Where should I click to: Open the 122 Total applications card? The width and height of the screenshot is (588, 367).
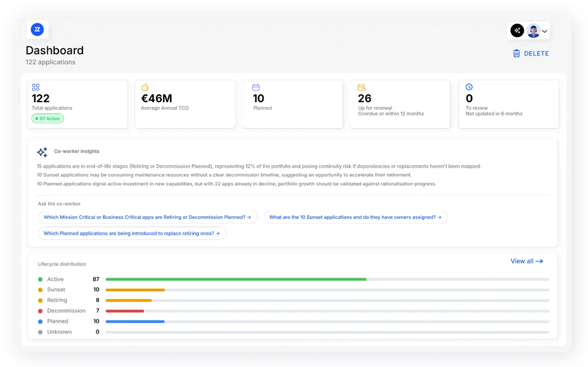(77, 104)
